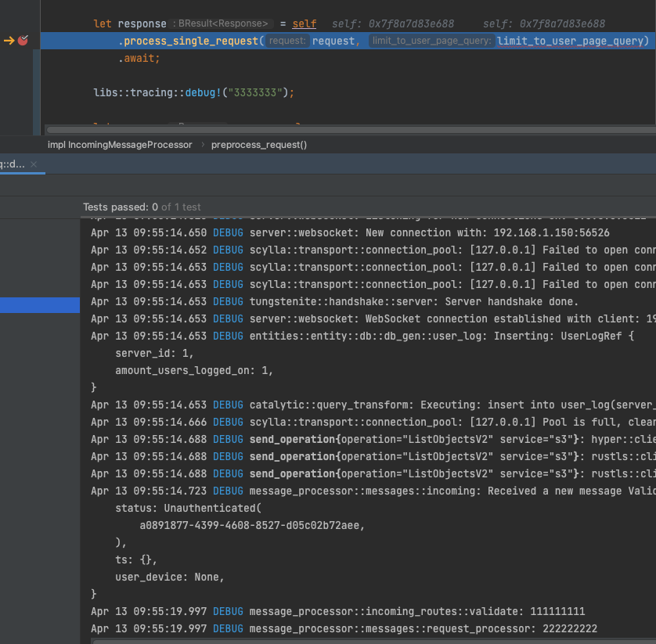Image resolution: width=656 pixels, height=644 pixels.
Task: Click the 'limit_to_user_page_query:' parameter hint
Action: point(431,41)
